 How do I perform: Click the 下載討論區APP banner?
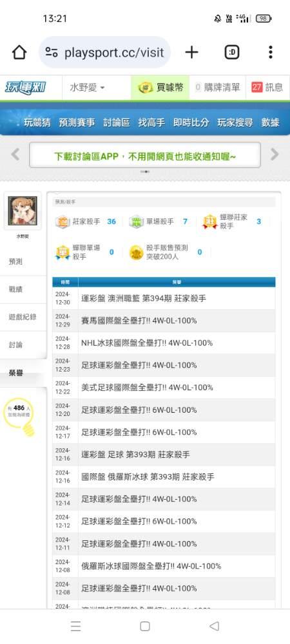pos(145,155)
